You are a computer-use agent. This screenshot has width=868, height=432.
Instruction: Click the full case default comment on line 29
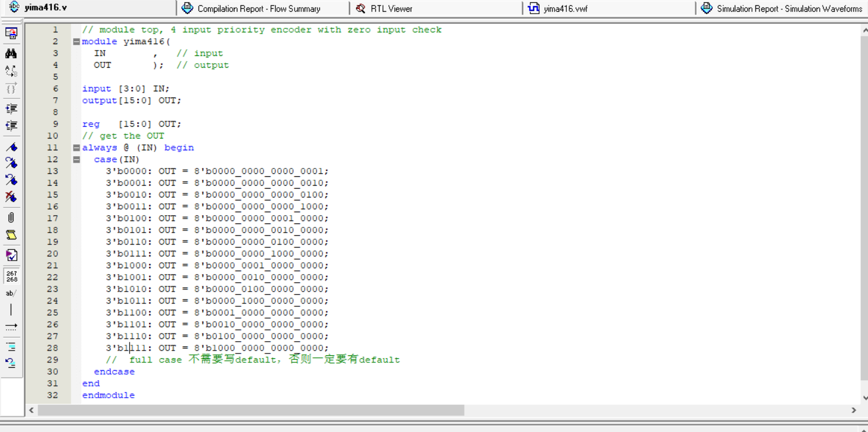[x=253, y=360]
